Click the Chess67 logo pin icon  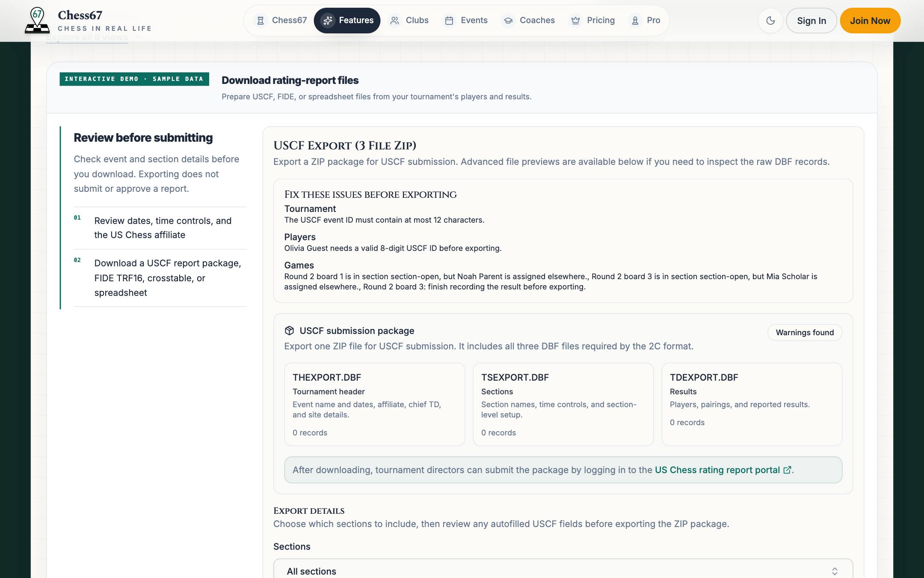pyautogui.click(x=37, y=21)
